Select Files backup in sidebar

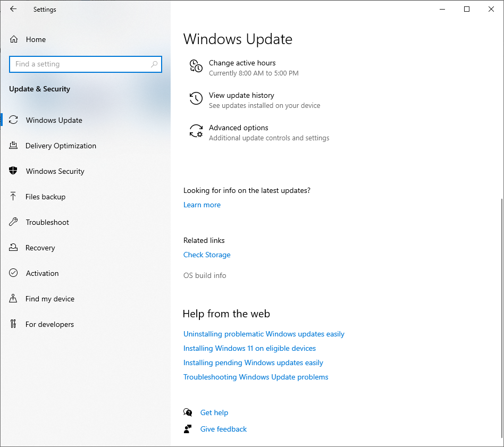pos(45,197)
